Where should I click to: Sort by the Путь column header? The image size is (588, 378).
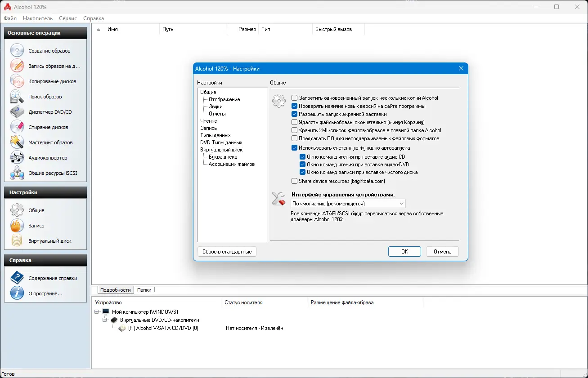(x=193, y=29)
